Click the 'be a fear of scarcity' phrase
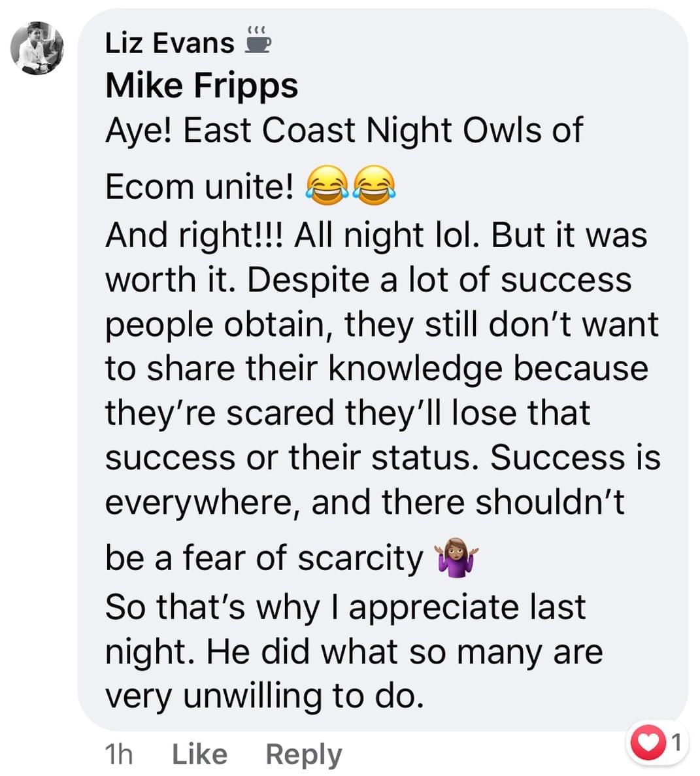 pos(264,559)
